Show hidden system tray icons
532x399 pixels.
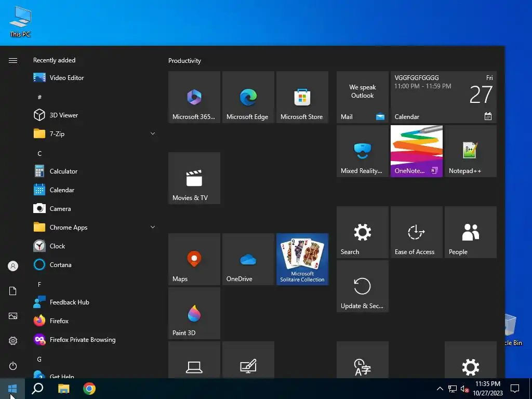pos(440,389)
